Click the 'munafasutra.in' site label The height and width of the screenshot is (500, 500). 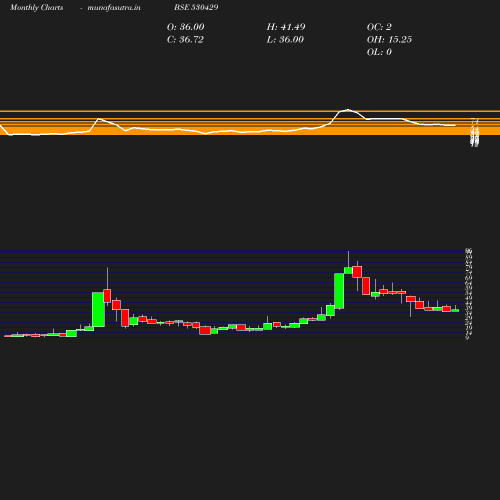click(x=114, y=8)
